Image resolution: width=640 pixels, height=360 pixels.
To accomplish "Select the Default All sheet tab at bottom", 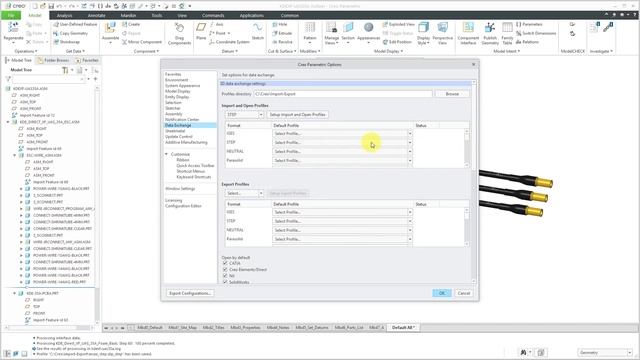I will (403, 328).
